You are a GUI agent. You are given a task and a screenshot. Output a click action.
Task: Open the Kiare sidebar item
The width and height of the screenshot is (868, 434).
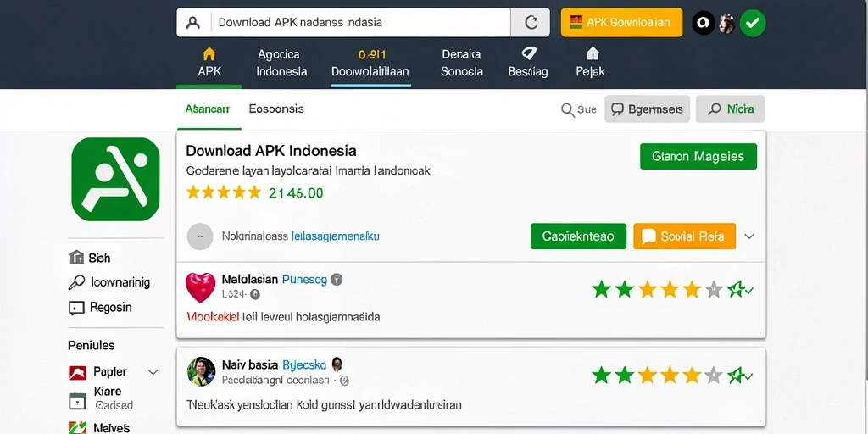(101, 398)
